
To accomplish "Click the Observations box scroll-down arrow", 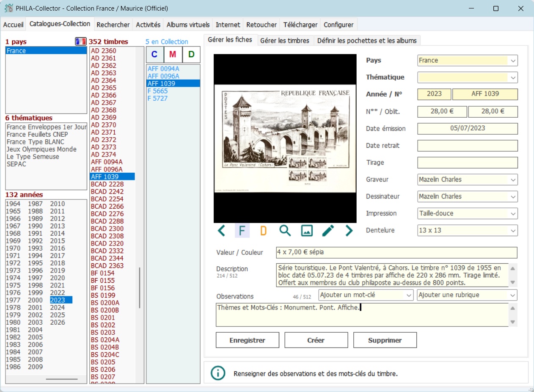I will tap(513, 323).
